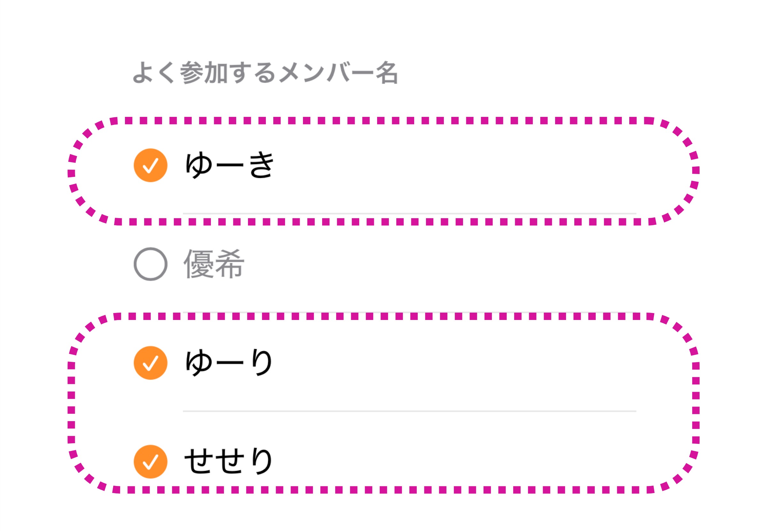Click the よく参加するメンバー名 header label

[x=265, y=73]
